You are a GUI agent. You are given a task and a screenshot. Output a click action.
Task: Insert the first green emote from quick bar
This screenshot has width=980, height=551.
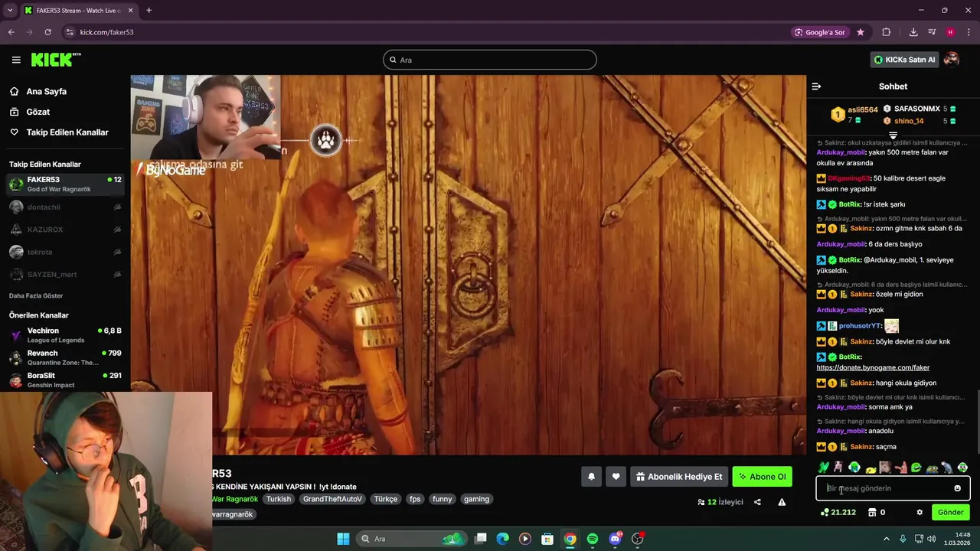point(824,467)
